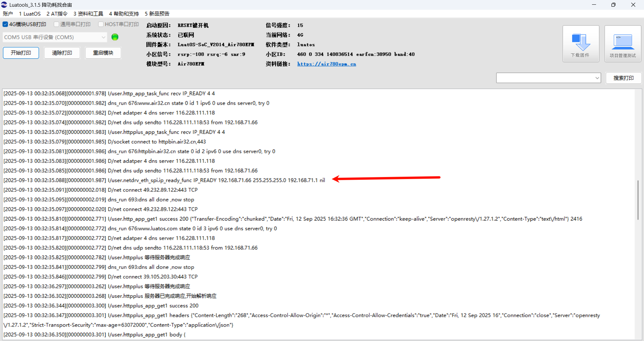Select the httpplus_app_get1 body log line
This screenshot has height=341, width=644.
(95, 335)
